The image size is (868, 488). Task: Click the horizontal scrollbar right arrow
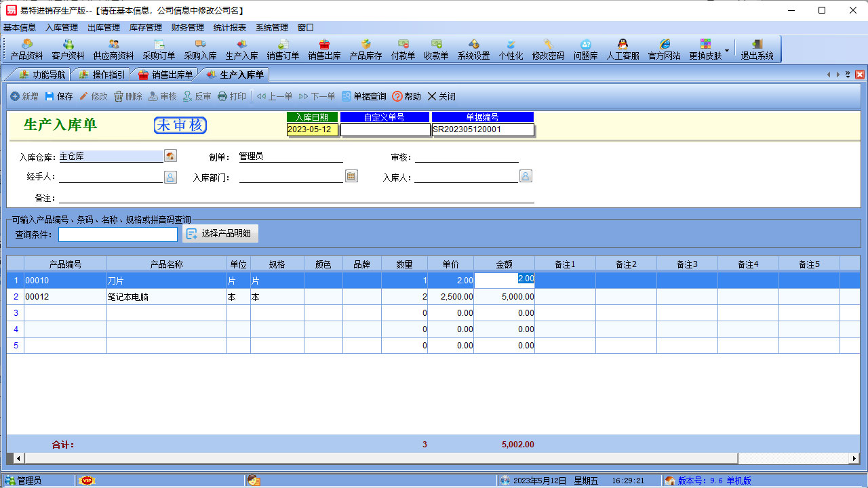pyautogui.click(x=854, y=459)
